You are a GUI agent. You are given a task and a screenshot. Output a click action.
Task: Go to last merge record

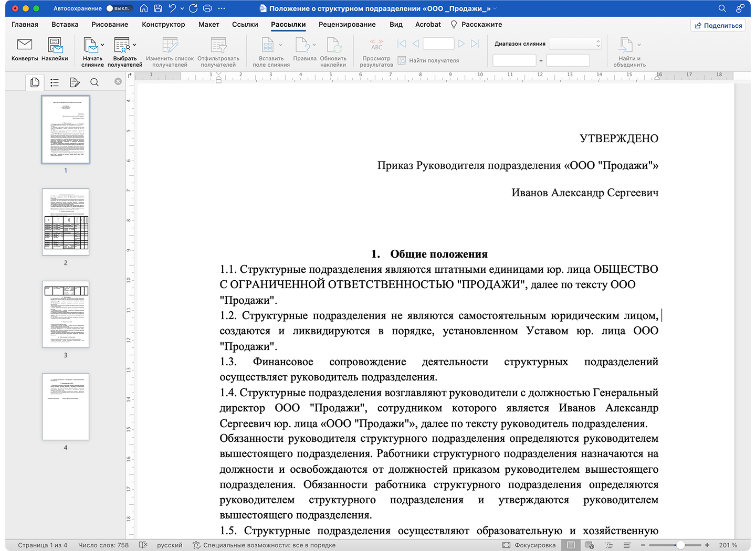(x=475, y=44)
